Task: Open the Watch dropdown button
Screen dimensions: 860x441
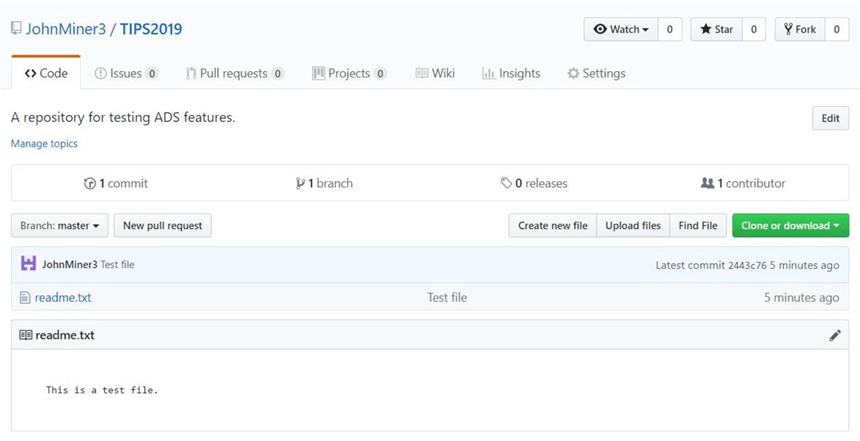Action: (x=621, y=29)
